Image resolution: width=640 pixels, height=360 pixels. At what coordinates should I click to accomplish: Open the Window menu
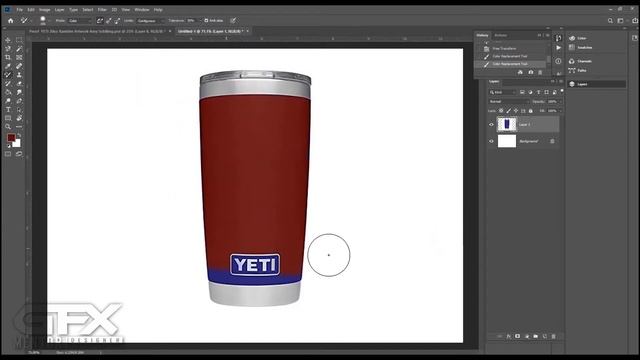(x=142, y=9)
